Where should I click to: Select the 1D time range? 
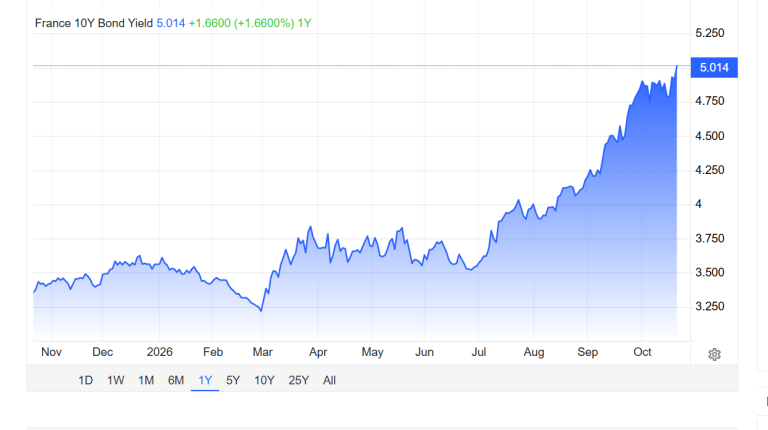(86, 380)
